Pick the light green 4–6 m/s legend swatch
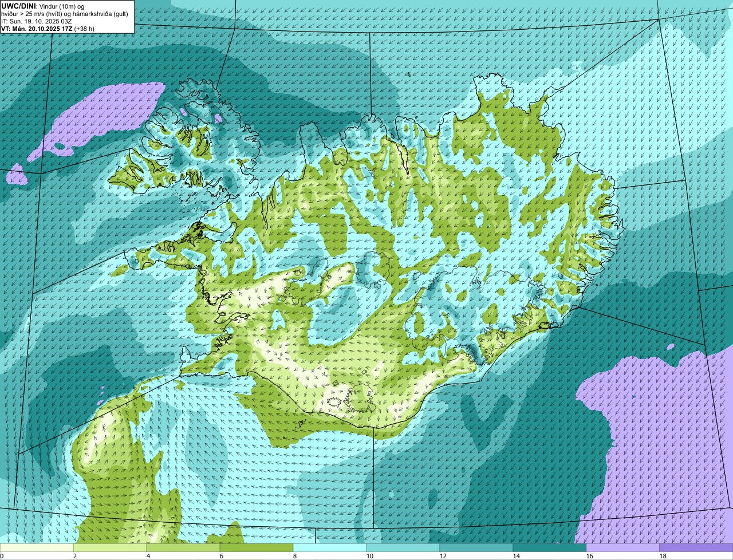Image resolution: width=733 pixels, height=560 pixels. [183, 548]
